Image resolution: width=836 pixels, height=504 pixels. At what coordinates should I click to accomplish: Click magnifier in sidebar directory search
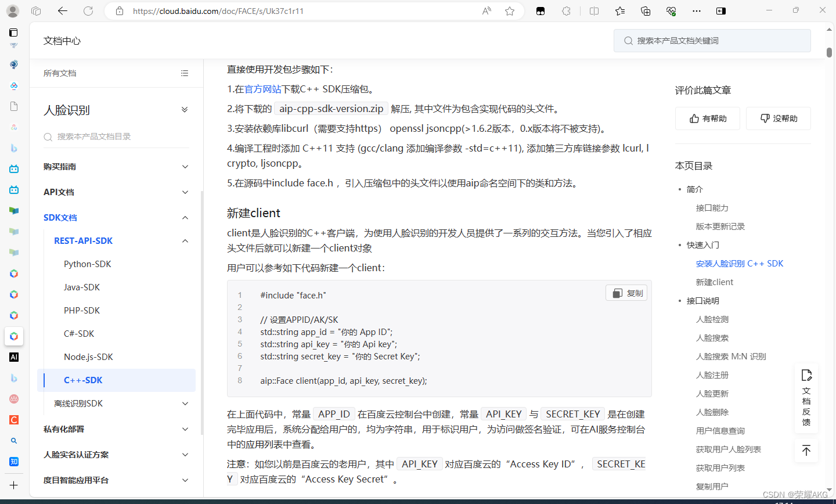coord(48,136)
